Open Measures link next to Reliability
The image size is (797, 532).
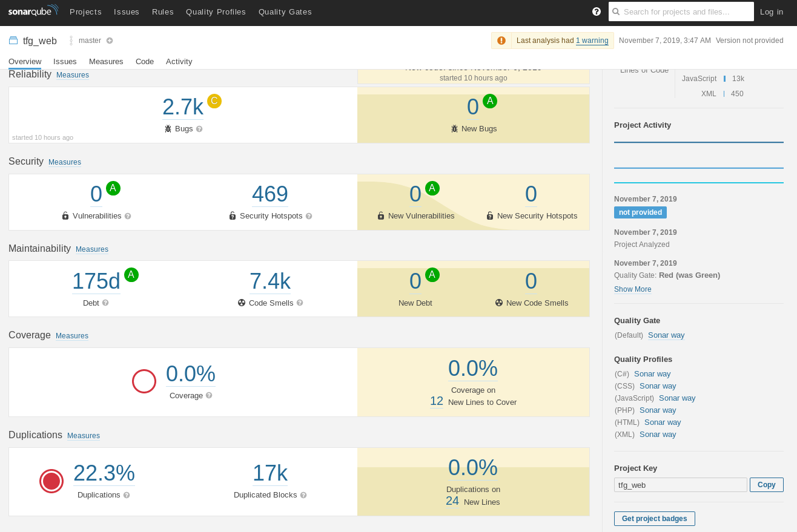(73, 75)
